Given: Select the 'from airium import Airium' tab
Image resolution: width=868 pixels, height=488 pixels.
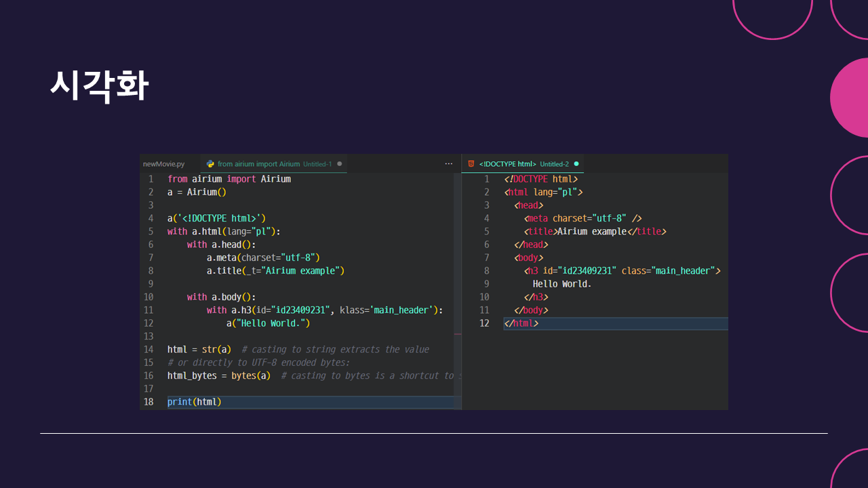Looking at the screenshot, I should click(260, 164).
